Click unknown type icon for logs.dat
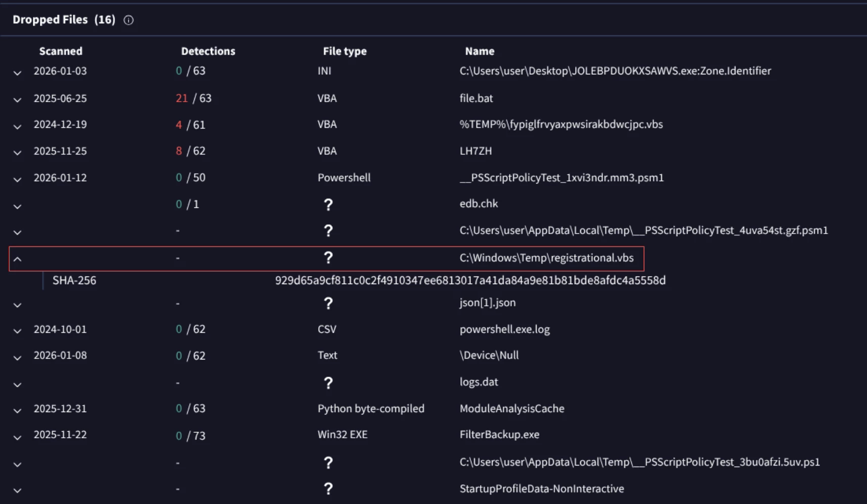The height and width of the screenshot is (504, 867). [328, 383]
